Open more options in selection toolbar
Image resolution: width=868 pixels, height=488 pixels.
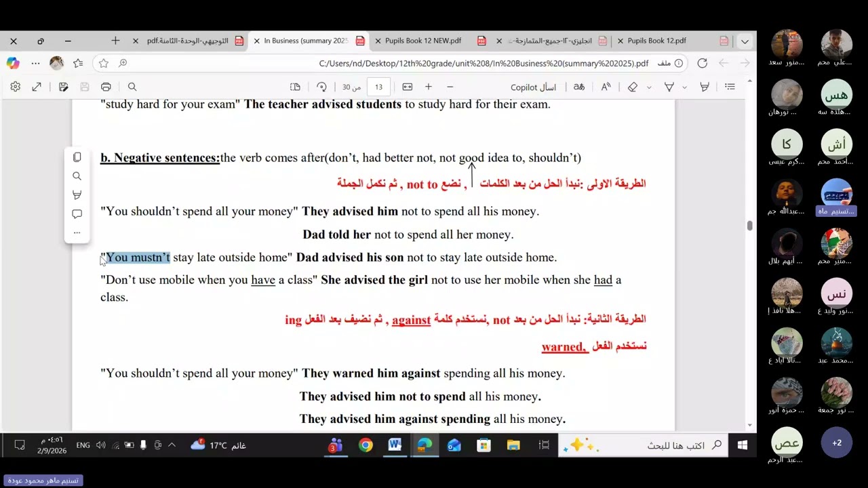coord(77,232)
